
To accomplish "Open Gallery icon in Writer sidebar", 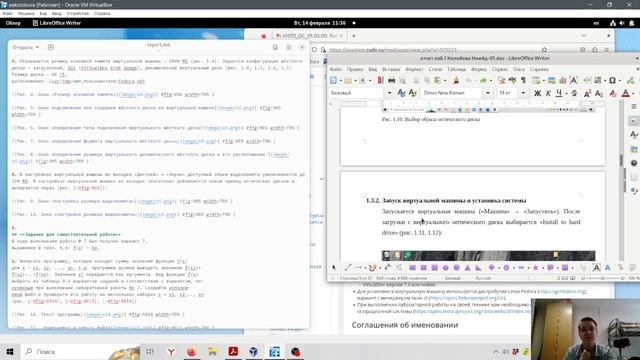I will (x=634, y=149).
